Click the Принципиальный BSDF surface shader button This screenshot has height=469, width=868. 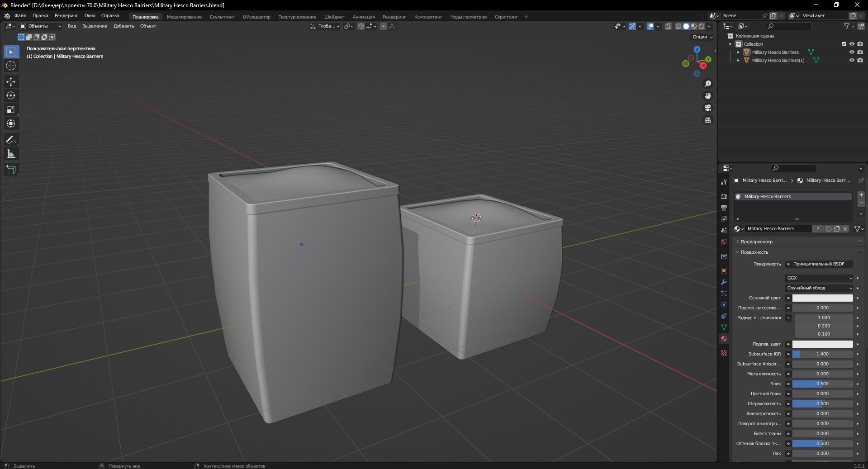pyautogui.click(x=819, y=264)
